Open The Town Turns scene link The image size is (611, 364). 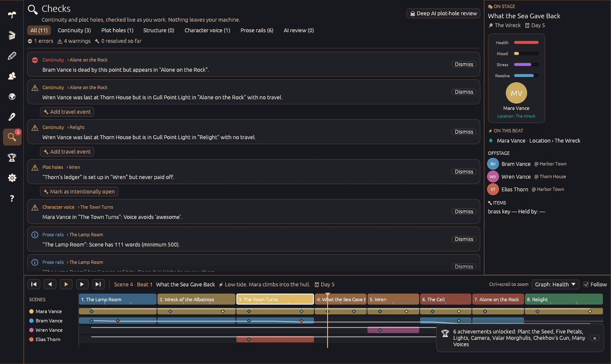click(x=96, y=207)
